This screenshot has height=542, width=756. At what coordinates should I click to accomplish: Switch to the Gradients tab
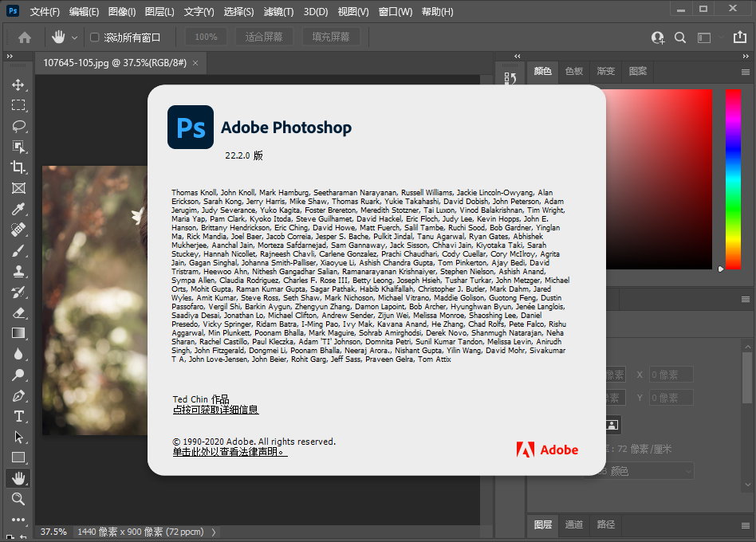[605, 71]
